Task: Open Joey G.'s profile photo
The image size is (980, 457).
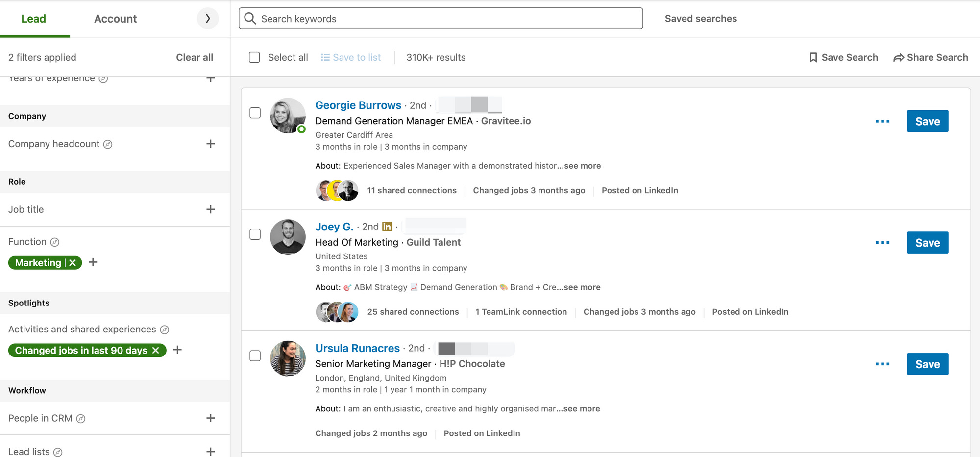Action: [288, 237]
